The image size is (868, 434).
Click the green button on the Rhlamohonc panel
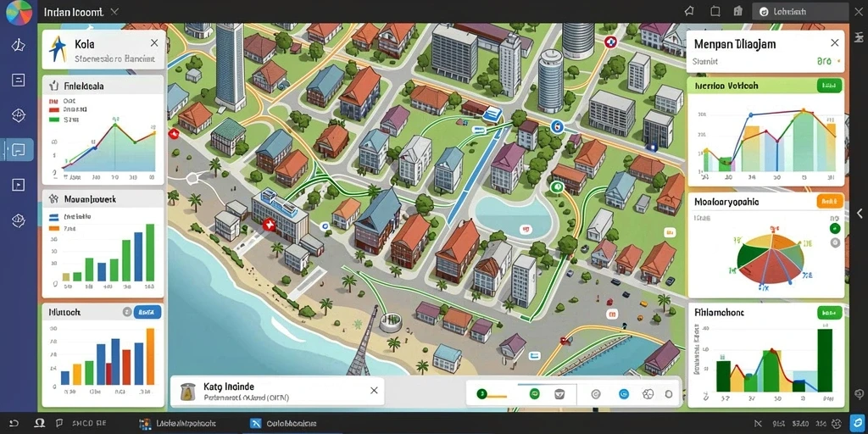pos(829,313)
